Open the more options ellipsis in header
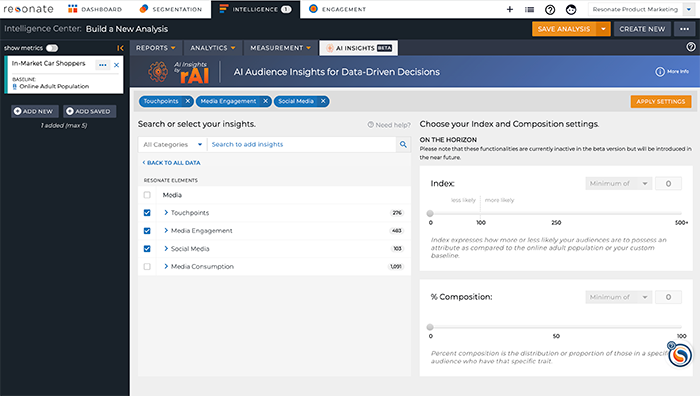Image resolution: width=700 pixels, height=396 pixels. (x=684, y=29)
